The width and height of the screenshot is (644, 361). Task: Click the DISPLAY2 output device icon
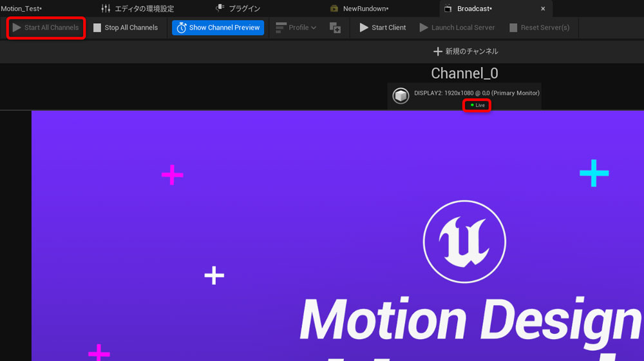tap(401, 96)
